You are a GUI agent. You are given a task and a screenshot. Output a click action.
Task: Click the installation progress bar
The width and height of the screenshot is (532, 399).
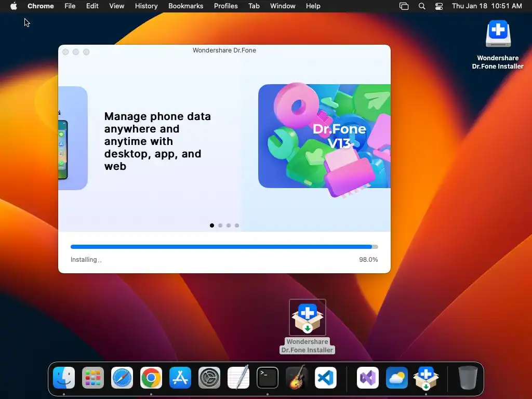[x=224, y=247]
